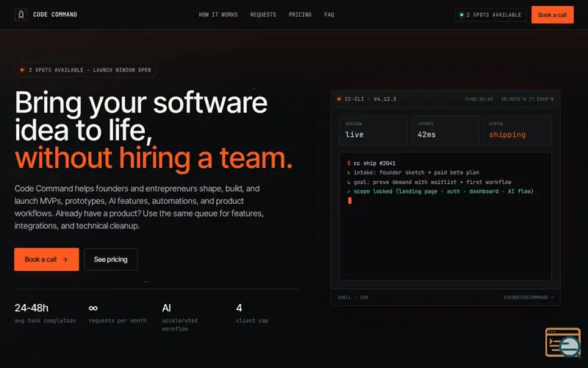Click the terminal timestamp and coordinates text

[509, 99]
